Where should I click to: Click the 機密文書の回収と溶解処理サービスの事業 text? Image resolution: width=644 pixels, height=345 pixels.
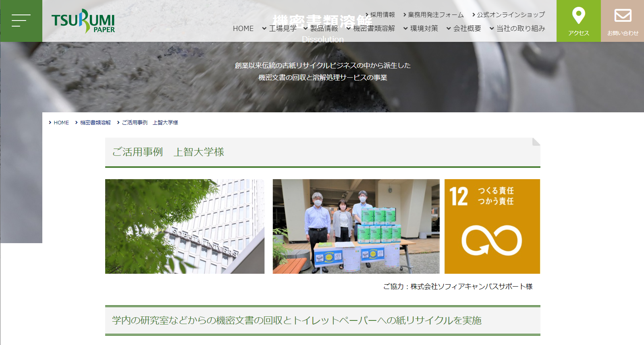[322, 77]
